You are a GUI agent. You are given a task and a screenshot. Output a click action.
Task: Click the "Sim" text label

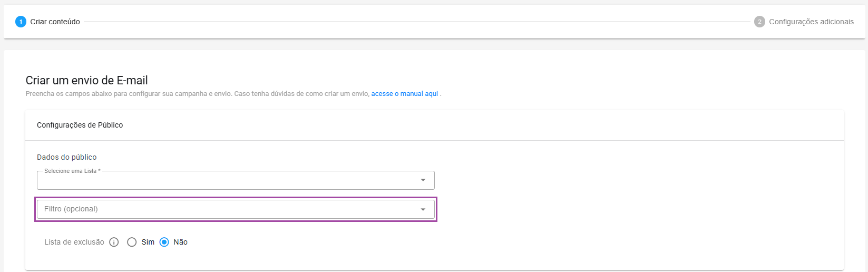click(148, 242)
